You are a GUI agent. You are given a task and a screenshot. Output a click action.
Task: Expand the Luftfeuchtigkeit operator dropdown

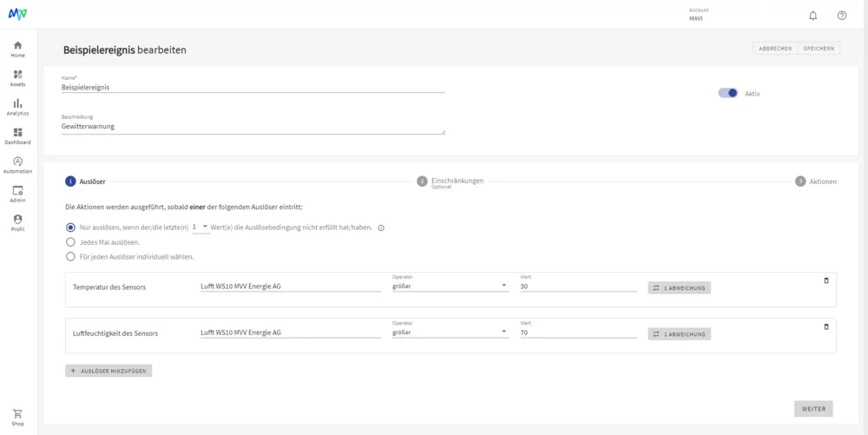(450, 332)
